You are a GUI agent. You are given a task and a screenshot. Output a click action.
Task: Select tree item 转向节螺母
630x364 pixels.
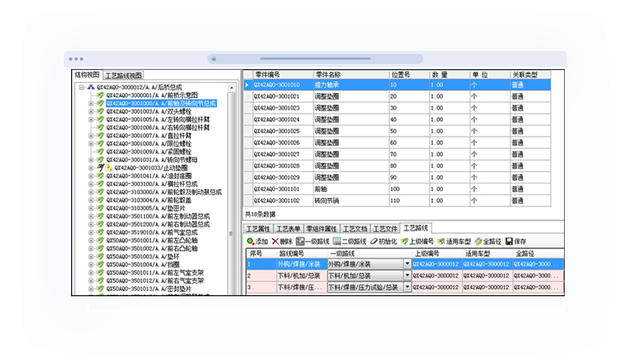pyautogui.click(x=151, y=159)
